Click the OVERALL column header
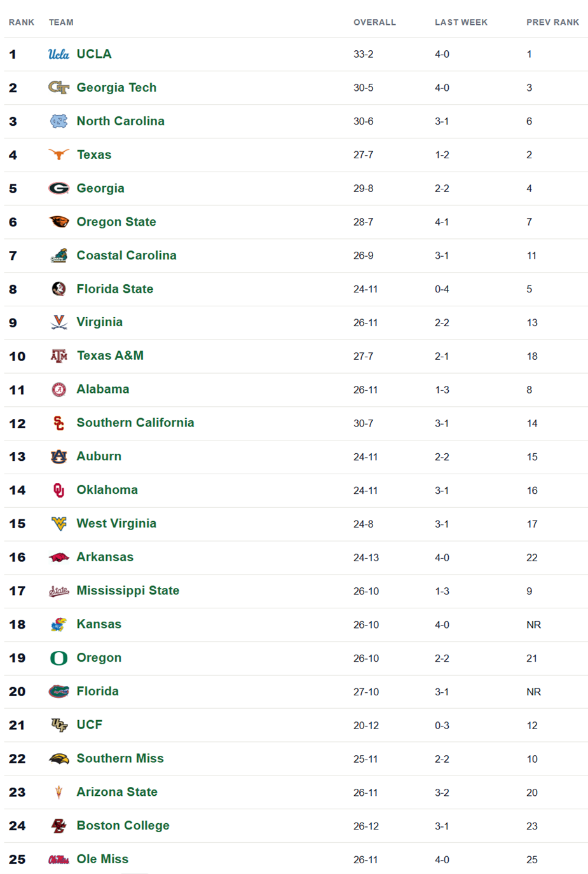Viewport: 588px width, 874px height. click(x=374, y=22)
